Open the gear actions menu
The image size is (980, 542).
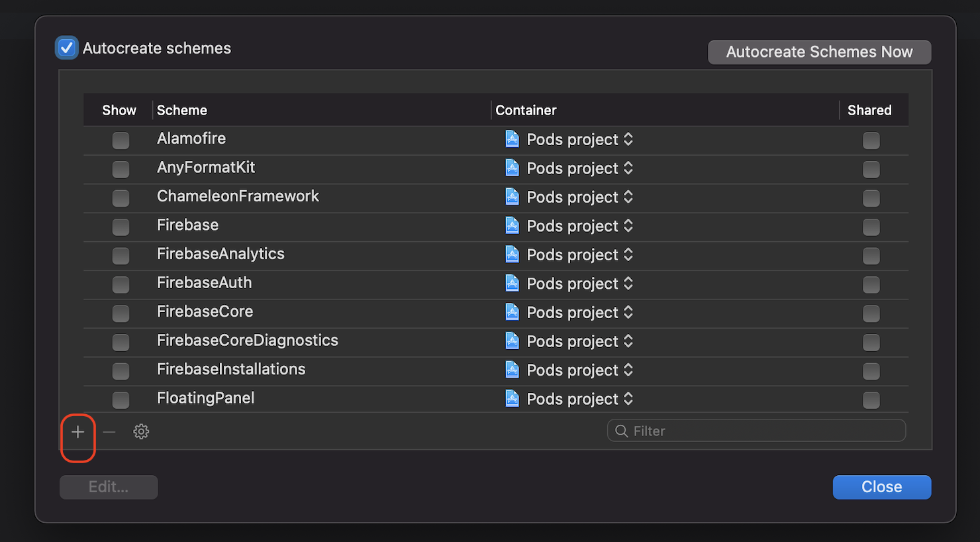tap(141, 432)
